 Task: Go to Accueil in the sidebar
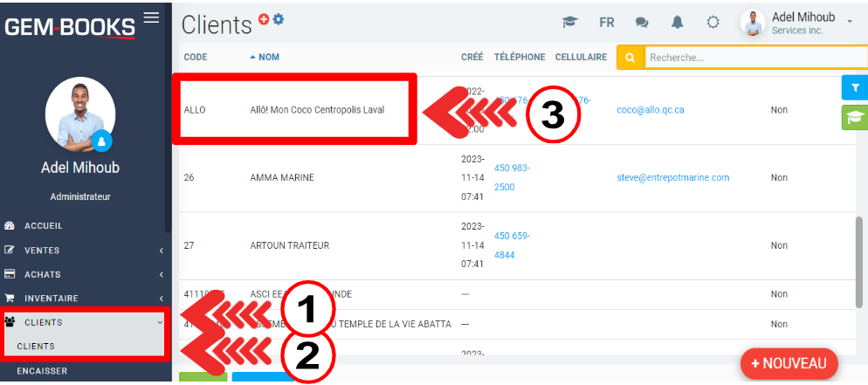tap(44, 225)
